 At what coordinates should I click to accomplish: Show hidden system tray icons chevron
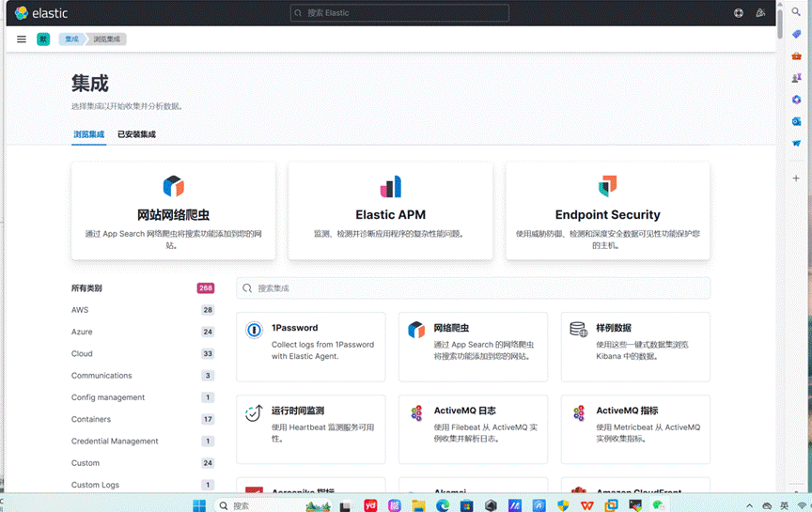tap(749, 505)
